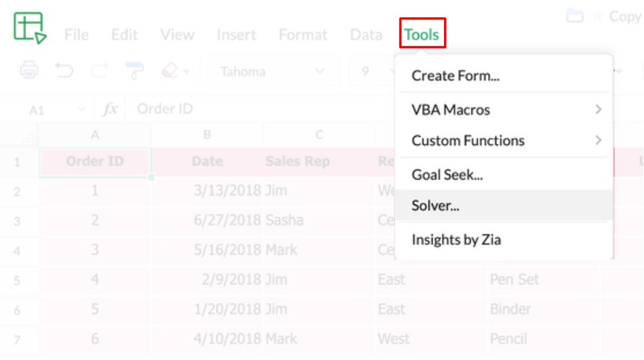Click the Print icon in toolbar
Image resolution: width=644 pixels, height=360 pixels.
29,71
